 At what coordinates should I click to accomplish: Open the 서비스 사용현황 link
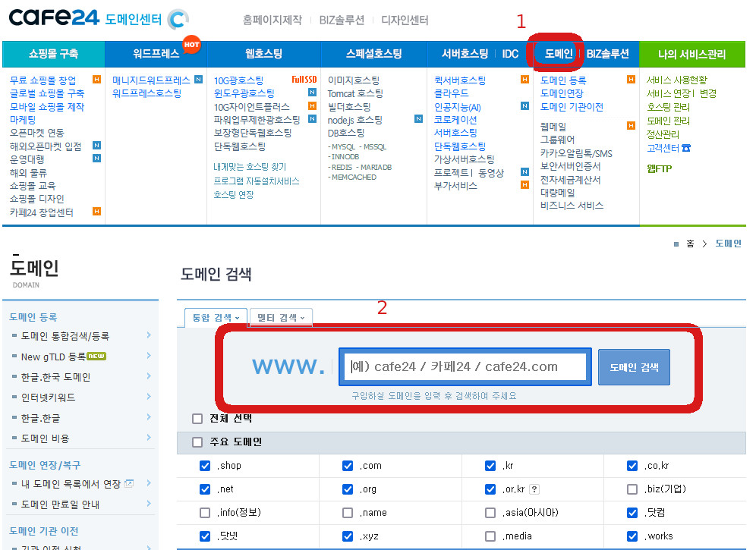pyautogui.click(x=677, y=80)
